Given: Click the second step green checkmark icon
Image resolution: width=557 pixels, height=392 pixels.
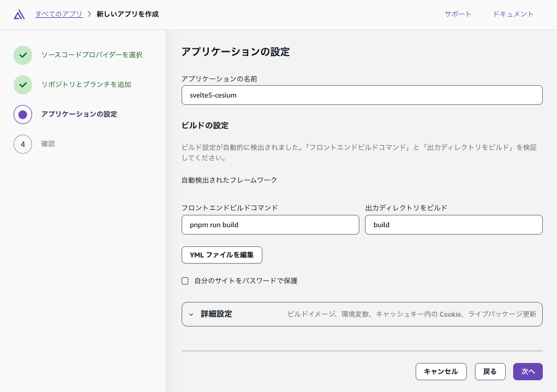Looking at the screenshot, I should point(23,85).
